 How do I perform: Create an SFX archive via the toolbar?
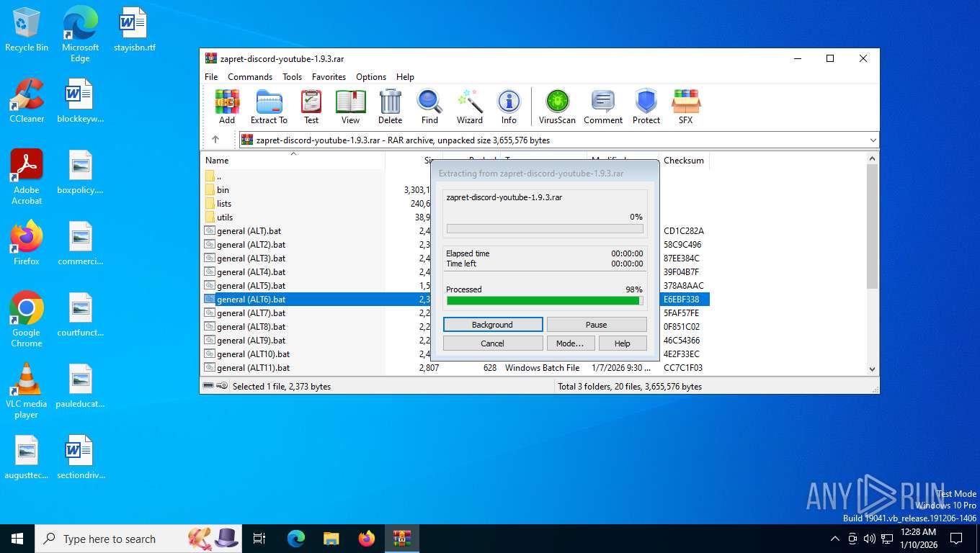[685, 107]
